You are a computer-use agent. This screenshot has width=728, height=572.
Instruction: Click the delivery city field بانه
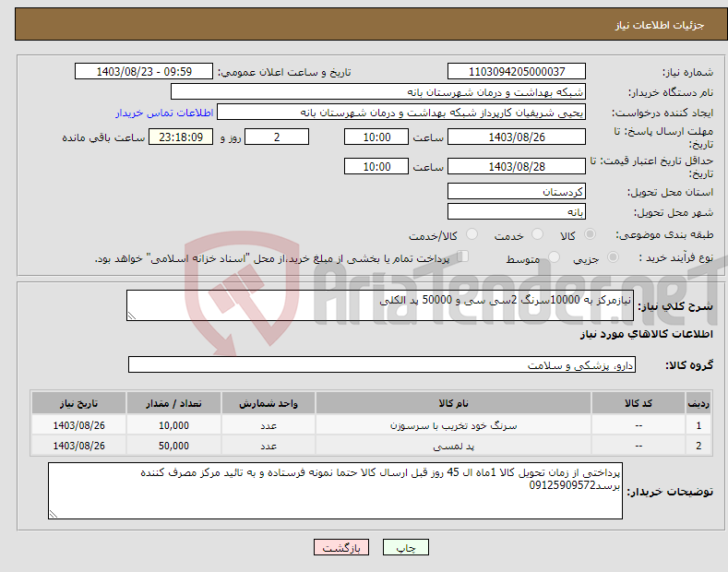tap(517, 211)
